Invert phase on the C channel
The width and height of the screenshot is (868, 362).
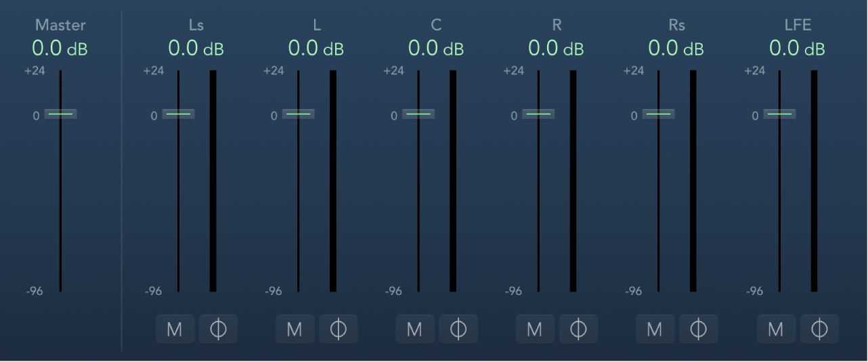(x=458, y=330)
